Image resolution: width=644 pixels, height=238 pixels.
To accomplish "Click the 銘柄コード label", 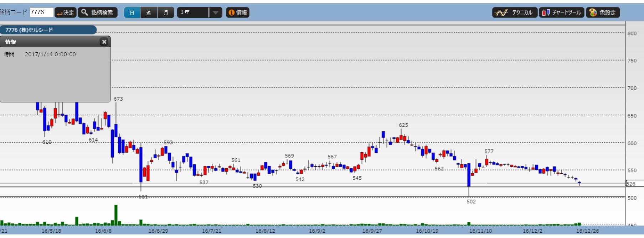I will pyautogui.click(x=14, y=12).
